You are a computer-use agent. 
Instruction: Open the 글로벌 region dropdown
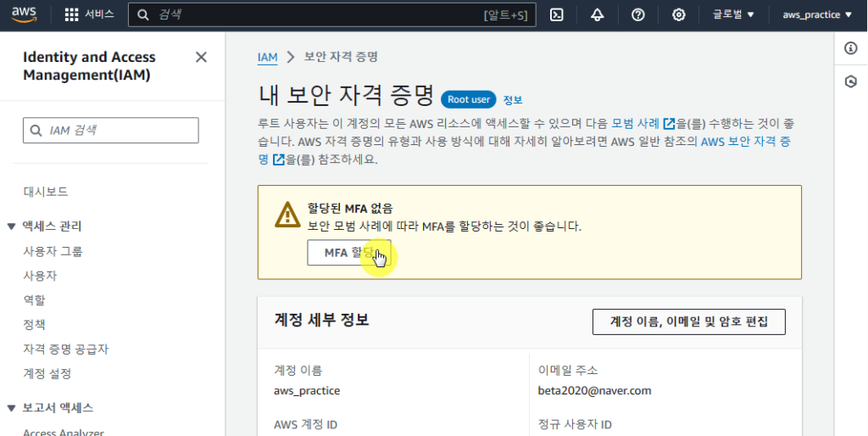point(733,15)
